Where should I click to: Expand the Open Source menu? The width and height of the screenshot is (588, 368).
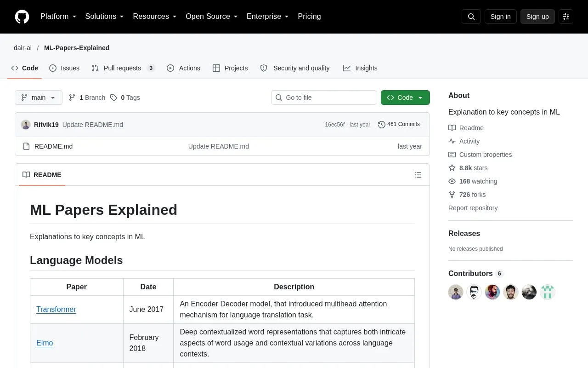pos(212,17)
